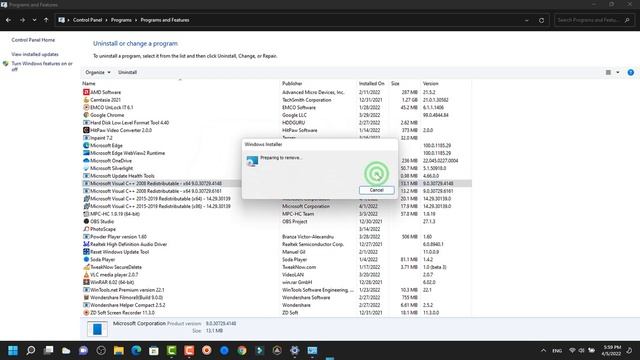Select EMCO UnLock IT 6.1 icon

(x=86, y=107)
